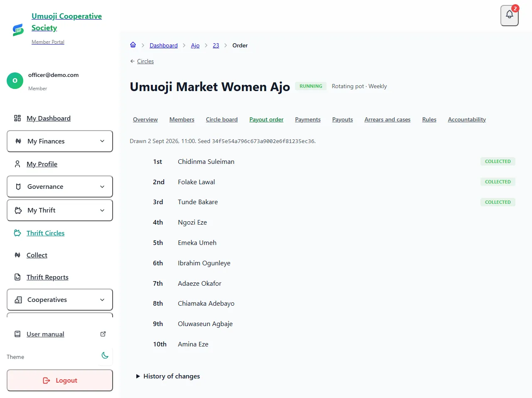Click Umuoji Cooperative Society title link

click(x=66, y=22)
